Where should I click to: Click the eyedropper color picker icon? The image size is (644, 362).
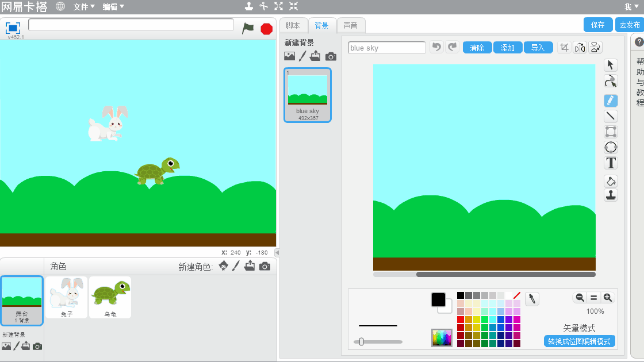pyautogui.click(x=532, y=299)
